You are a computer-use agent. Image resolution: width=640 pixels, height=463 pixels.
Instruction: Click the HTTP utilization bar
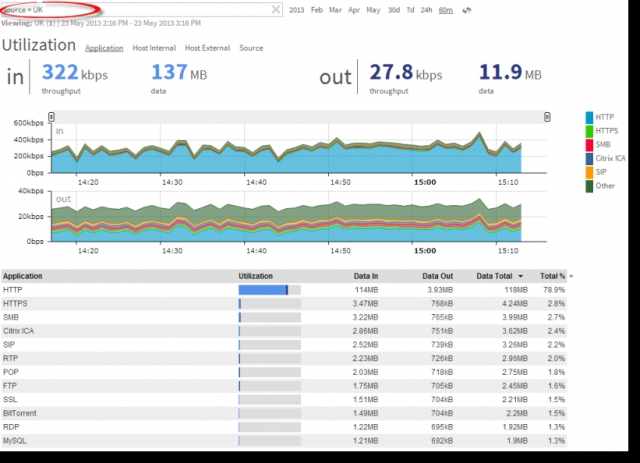[x=270, y=290]
